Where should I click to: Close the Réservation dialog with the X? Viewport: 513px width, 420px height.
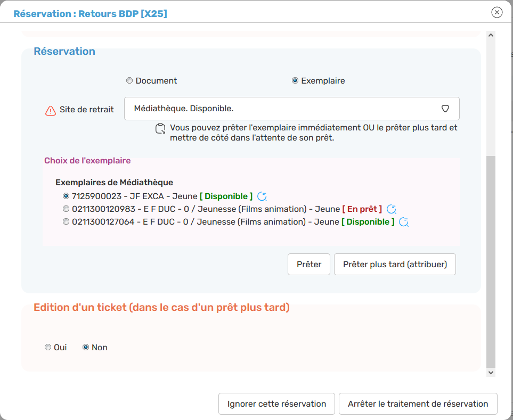(x=496, y=12)
